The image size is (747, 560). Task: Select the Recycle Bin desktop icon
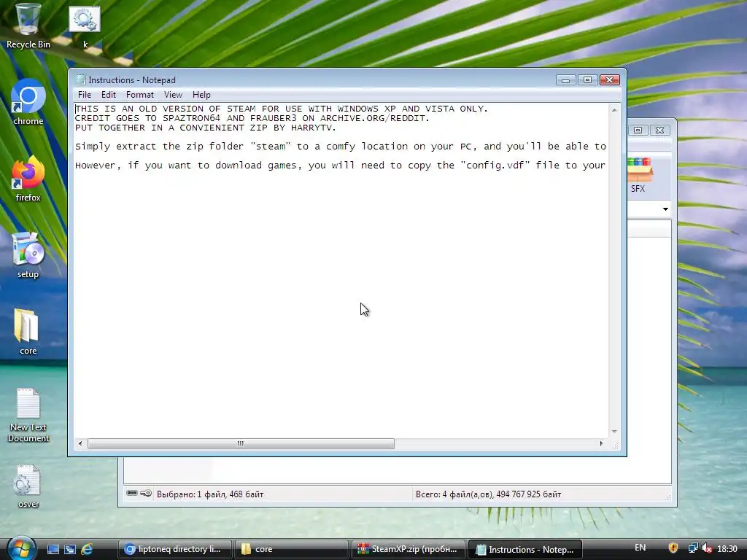[28, 26]
